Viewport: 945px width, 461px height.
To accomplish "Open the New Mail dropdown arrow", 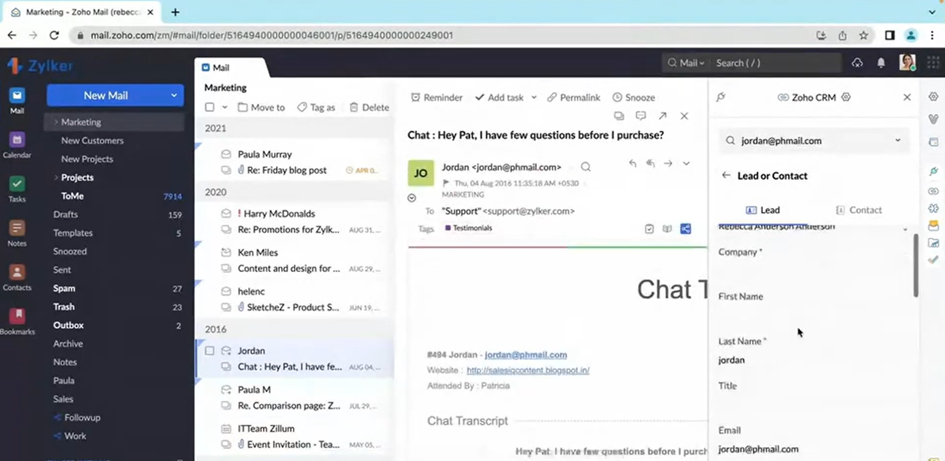I will pos(174,96).
